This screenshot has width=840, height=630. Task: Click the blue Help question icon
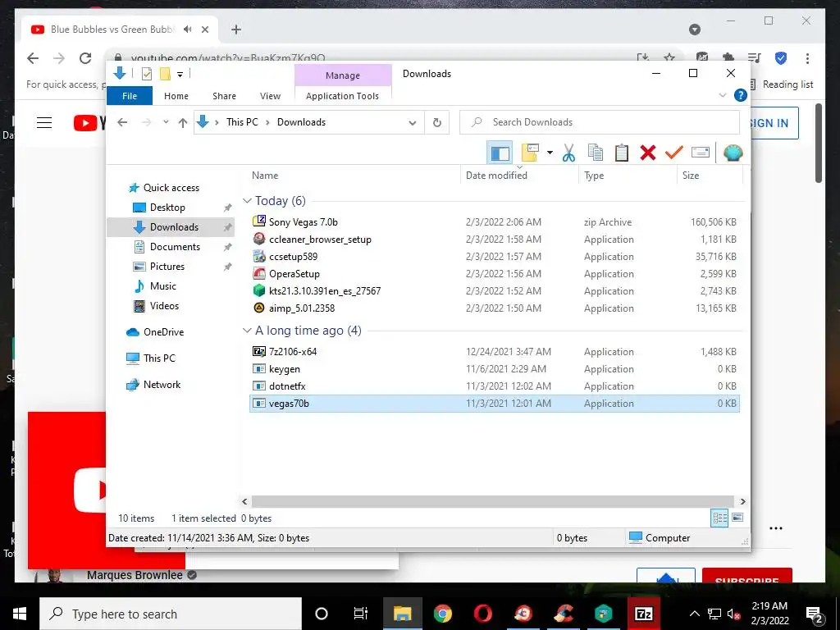coord(741,95)
